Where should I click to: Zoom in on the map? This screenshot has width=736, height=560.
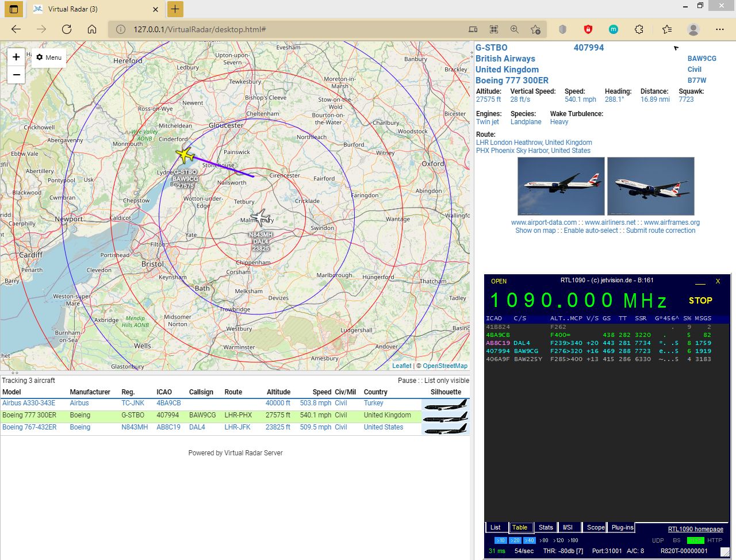coord(16,56)
